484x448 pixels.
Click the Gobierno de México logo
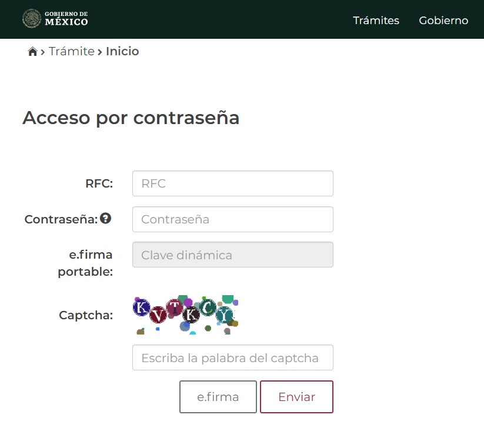tap(55, 19)
